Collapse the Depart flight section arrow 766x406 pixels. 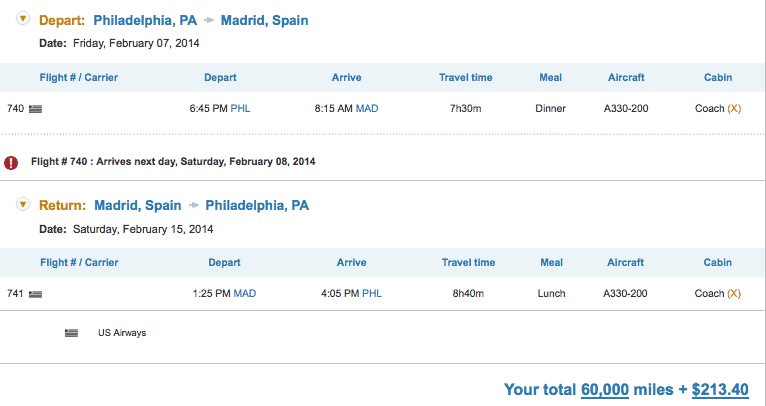pos(22,19)
